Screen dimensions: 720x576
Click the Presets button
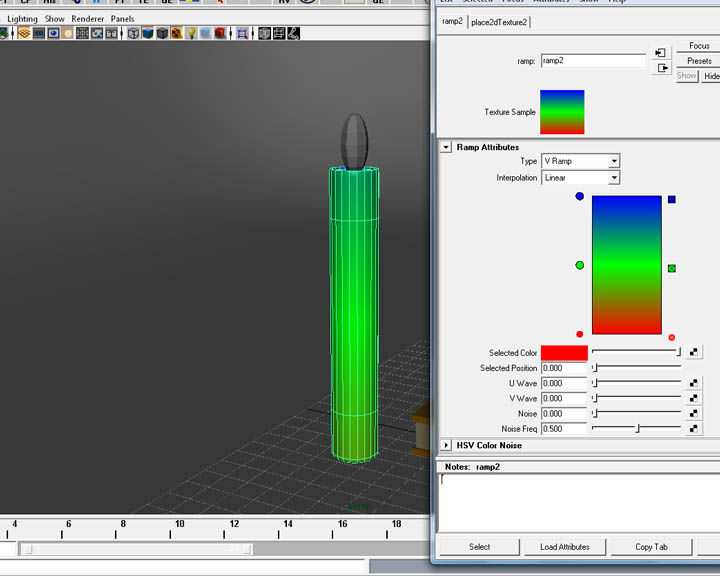698,61
